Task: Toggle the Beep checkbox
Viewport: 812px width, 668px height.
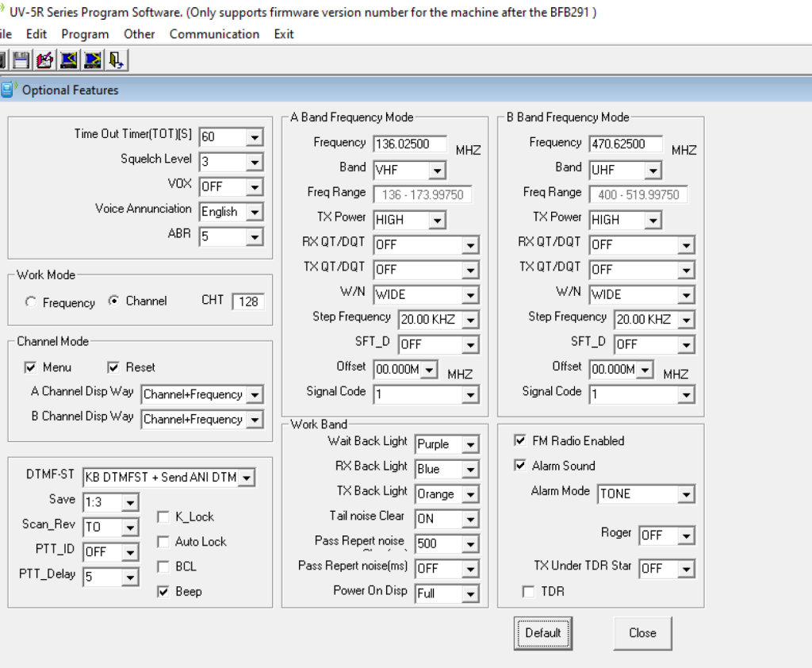Action: click(x=163, y=591)
